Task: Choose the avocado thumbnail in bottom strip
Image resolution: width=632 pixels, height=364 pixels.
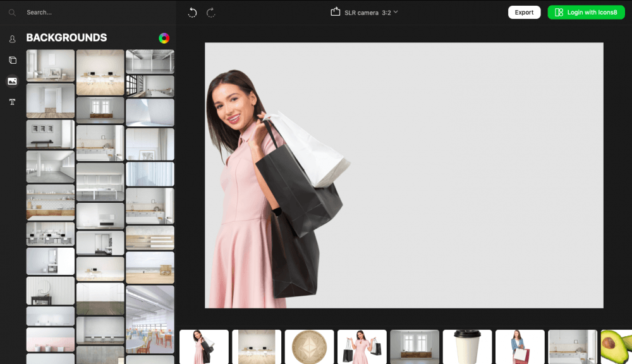Action: tap(616, 346)
